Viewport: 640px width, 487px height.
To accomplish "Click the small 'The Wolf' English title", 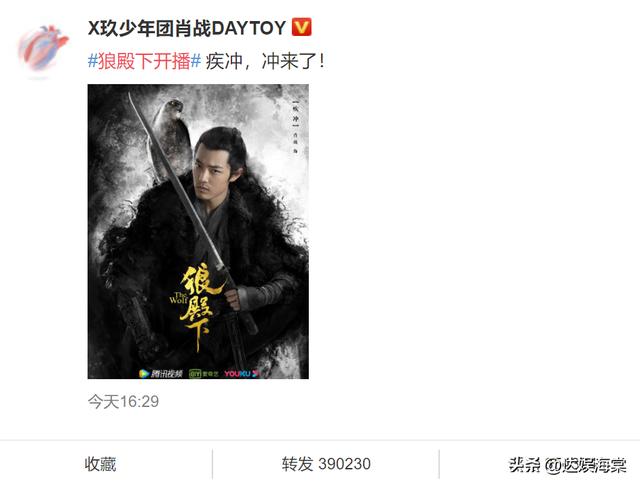I will (179, 298).
